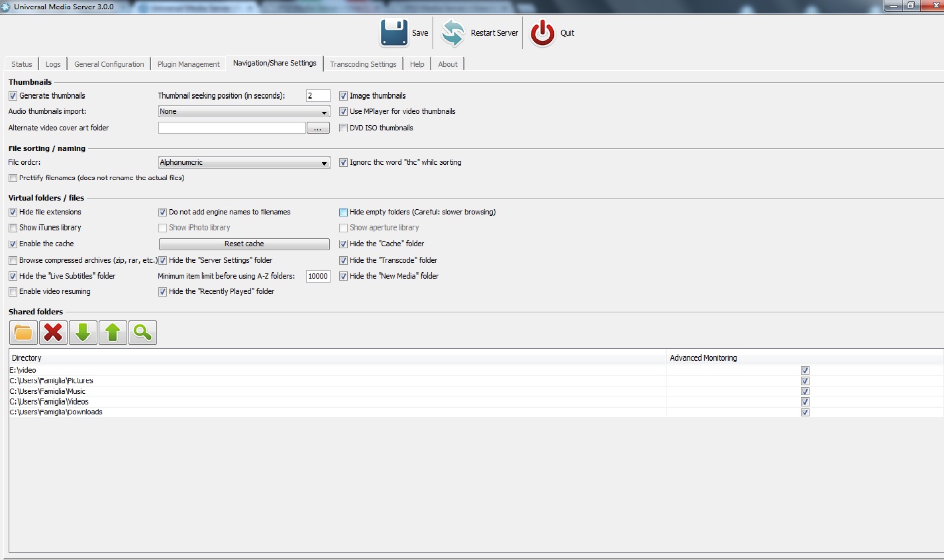Click the Universal Media Server title icon
Image resolution: width=944 pixels, height=560 pixels.
tap(6, 7)
